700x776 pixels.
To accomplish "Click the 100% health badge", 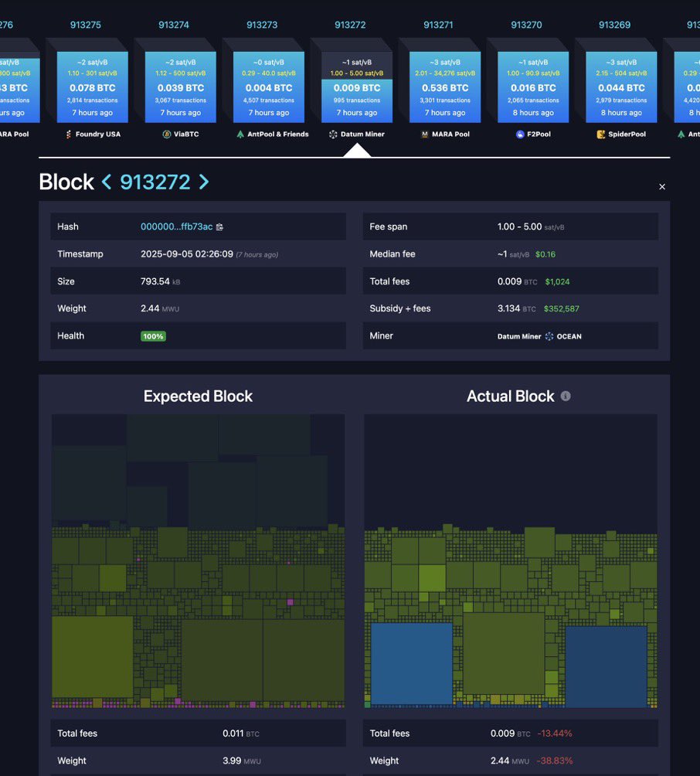I will (x=153, y=336).
